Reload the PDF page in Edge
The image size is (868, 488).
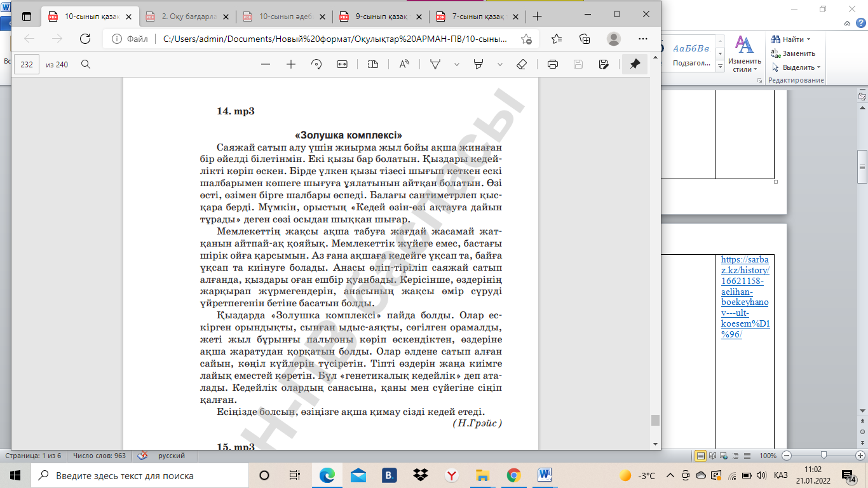tap(85, 39)
